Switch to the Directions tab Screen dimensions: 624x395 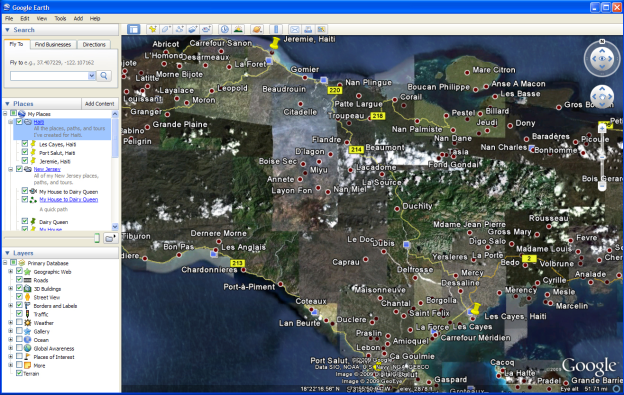pos(94,45)
